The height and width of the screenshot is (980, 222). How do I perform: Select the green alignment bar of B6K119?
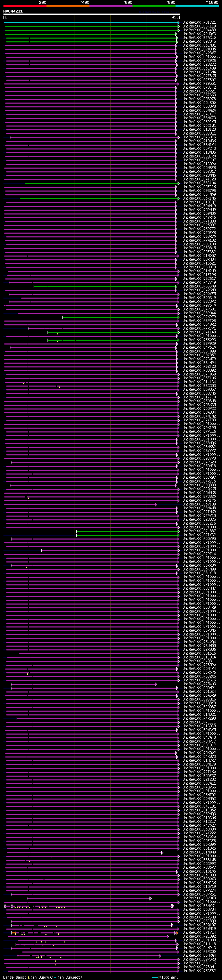[x=92, y=26]
